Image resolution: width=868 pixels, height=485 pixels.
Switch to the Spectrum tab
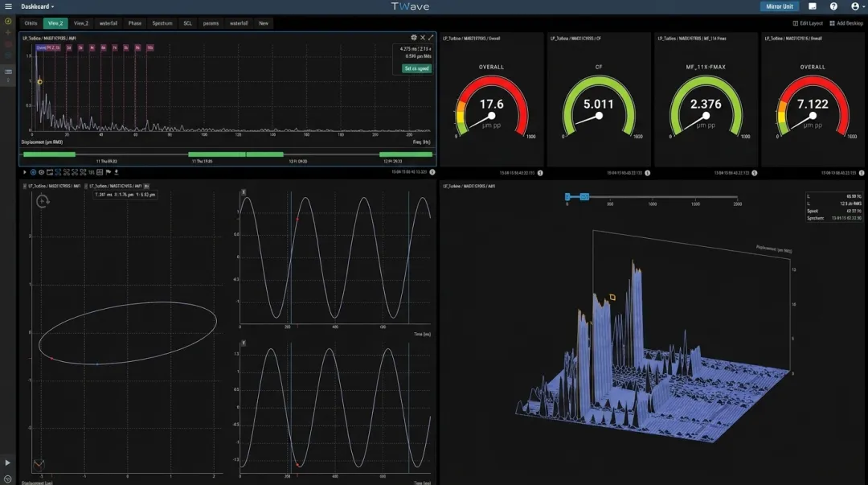pos(162,23)
